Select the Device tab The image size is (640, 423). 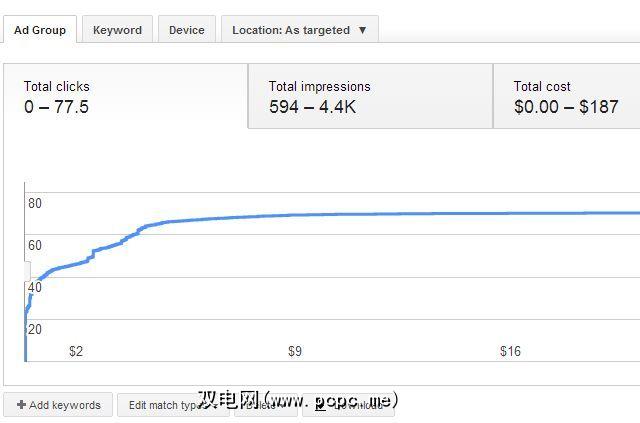tap(186, 30)
